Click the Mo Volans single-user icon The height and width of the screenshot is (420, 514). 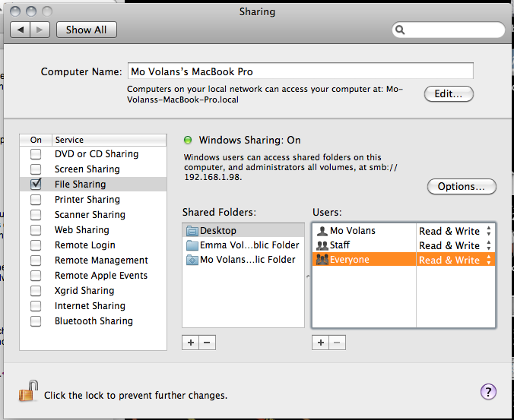click(322, 231)
